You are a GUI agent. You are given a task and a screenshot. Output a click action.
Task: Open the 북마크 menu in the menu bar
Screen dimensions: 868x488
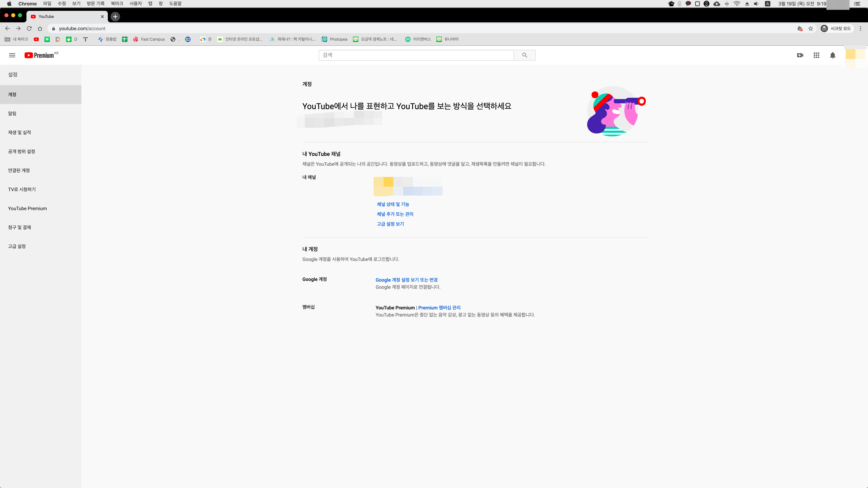point(117,4)
